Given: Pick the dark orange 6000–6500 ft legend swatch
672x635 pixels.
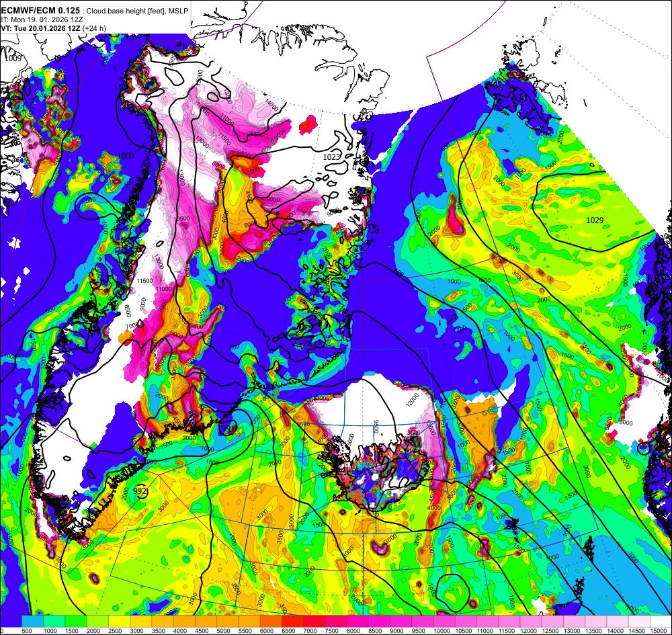Looking at the screenshot, I should click(271, 621).
